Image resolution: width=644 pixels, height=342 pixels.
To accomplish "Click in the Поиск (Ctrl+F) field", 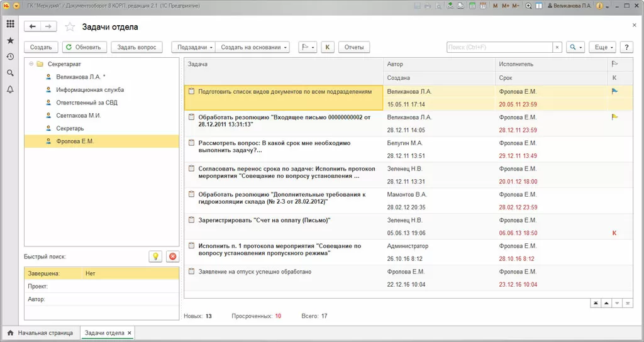I will [499, 47].
